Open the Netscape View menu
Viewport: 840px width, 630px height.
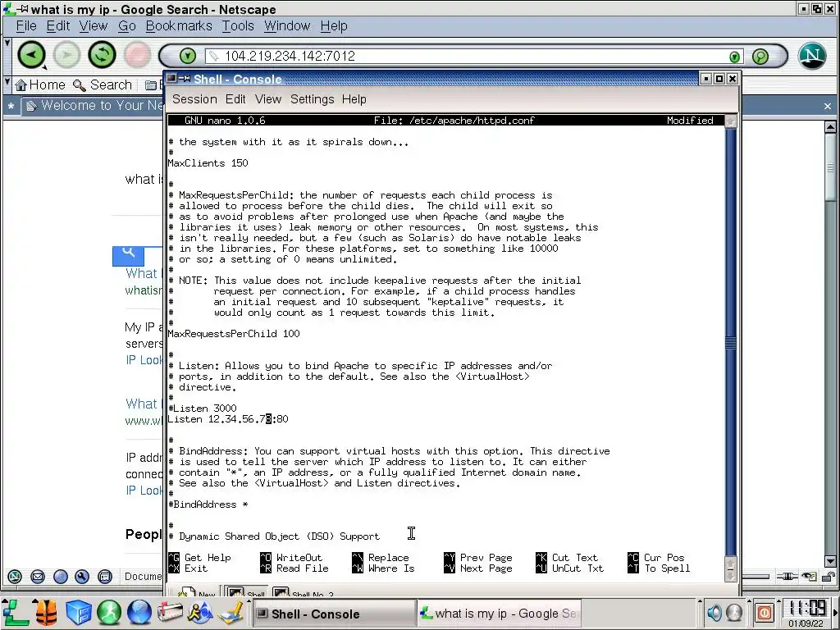(x=94, y=25)
